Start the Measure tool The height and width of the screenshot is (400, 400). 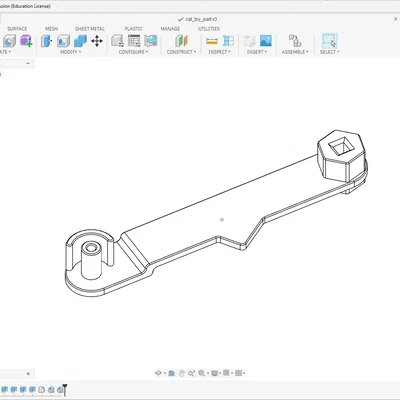click(212, 41)
